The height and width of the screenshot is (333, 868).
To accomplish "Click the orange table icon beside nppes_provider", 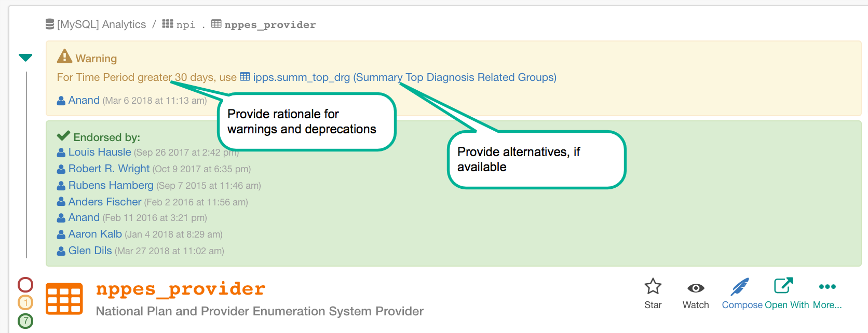I will pos(64,299).
